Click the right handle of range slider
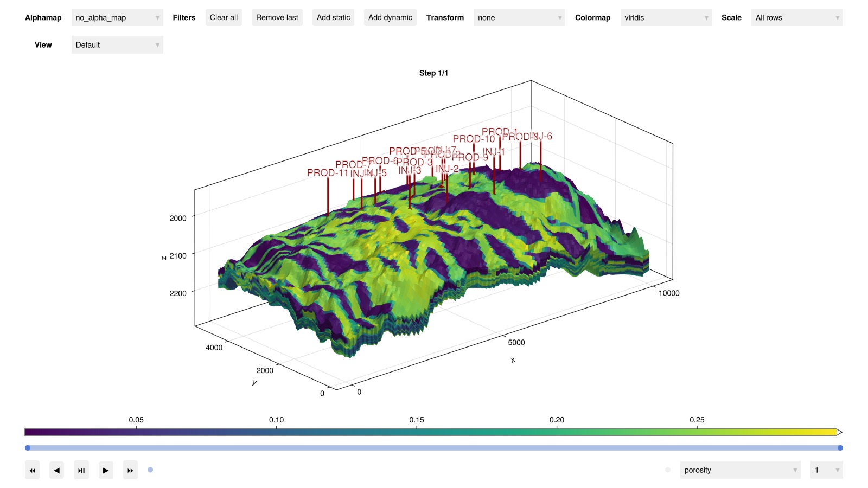This screenshot has height=488, width=868. click(x=840, y=448)
